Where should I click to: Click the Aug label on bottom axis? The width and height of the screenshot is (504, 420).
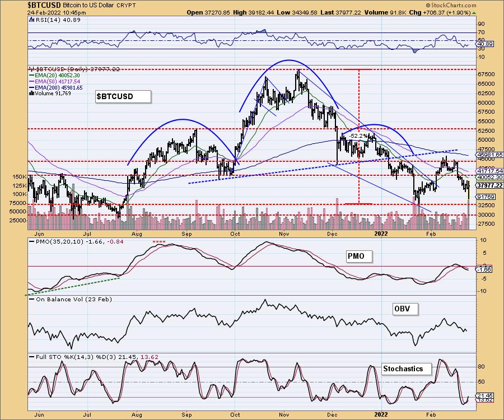coord(137,414)
